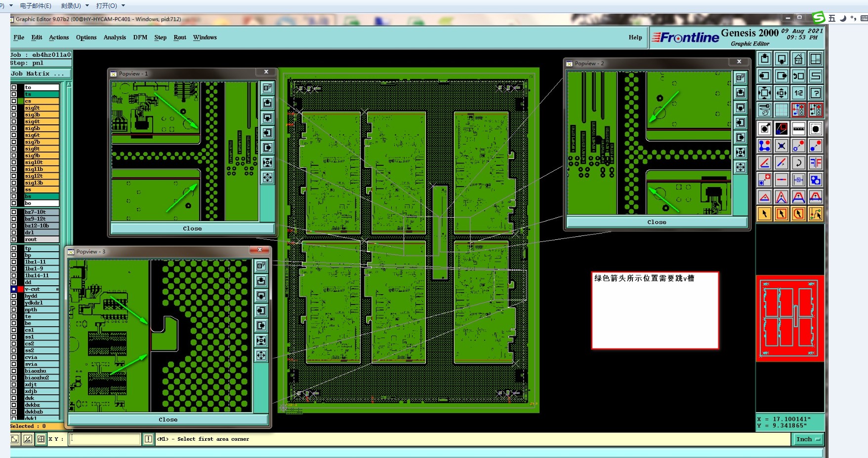The image size is (868, 458).
Task: Click the grid snap icon beside XY label
Action: [x=41, y=439]
